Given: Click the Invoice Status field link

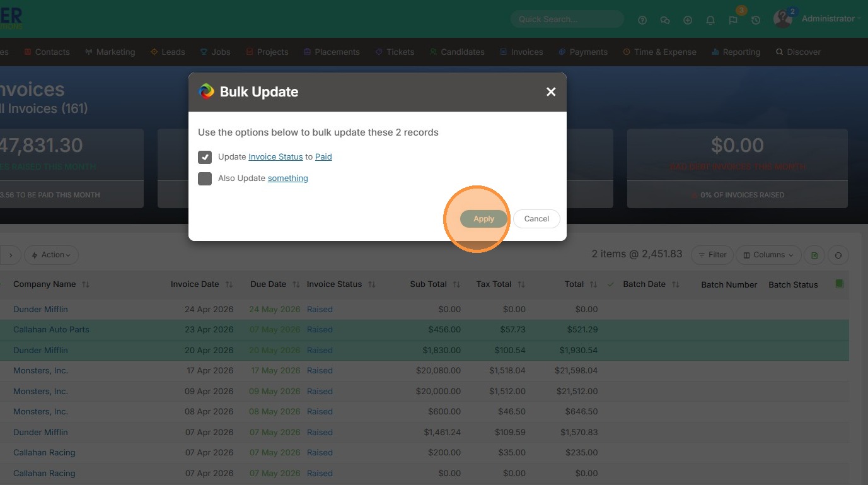Looking at the screenshot, I should (x=275, y=156).
